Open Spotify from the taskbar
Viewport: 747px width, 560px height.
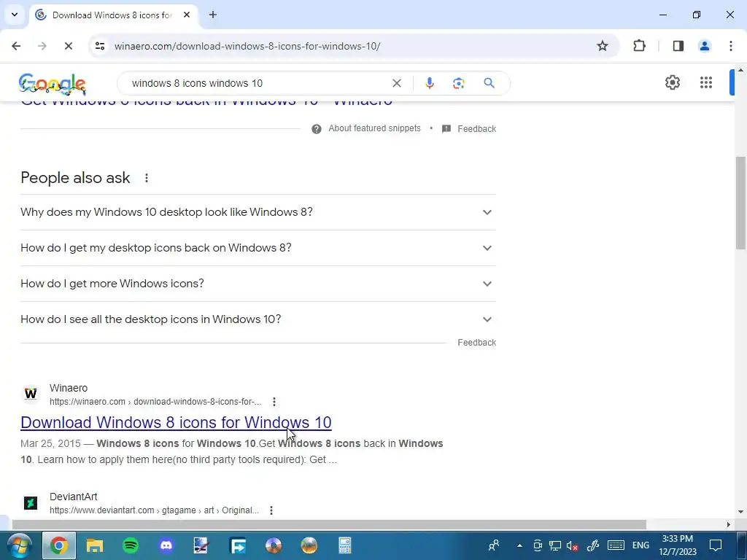coord(131,545)
